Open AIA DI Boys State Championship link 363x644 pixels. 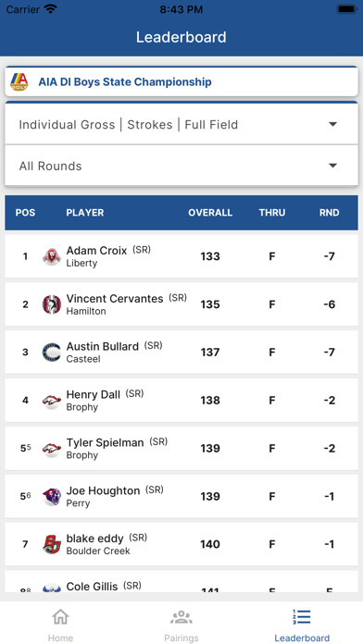point(125,81)
